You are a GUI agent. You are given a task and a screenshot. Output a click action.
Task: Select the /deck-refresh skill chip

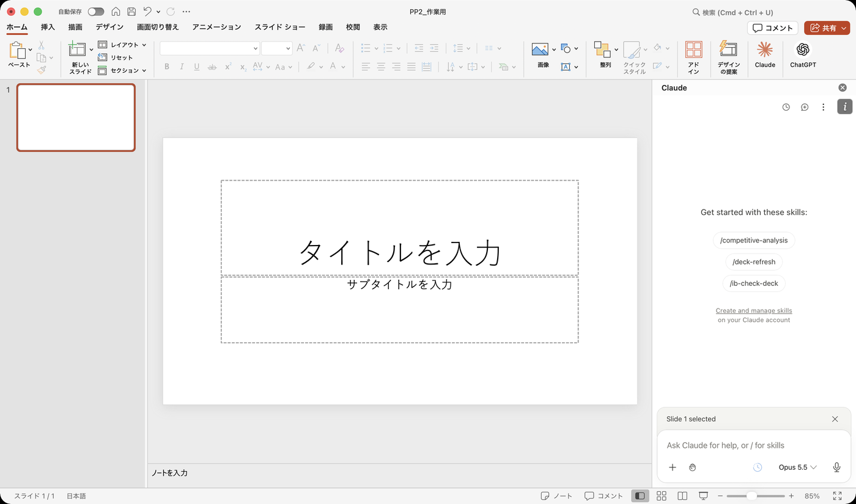click(754, 262)
